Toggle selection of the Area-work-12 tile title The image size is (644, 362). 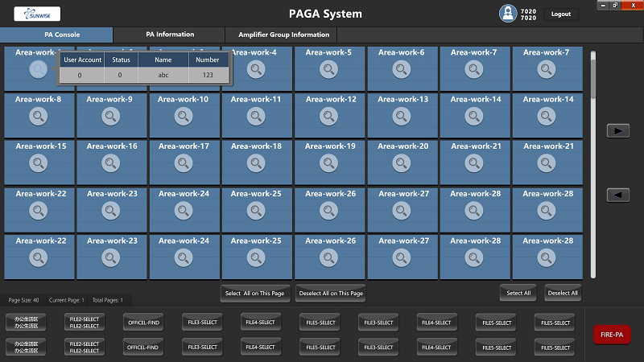coord(330,100)
